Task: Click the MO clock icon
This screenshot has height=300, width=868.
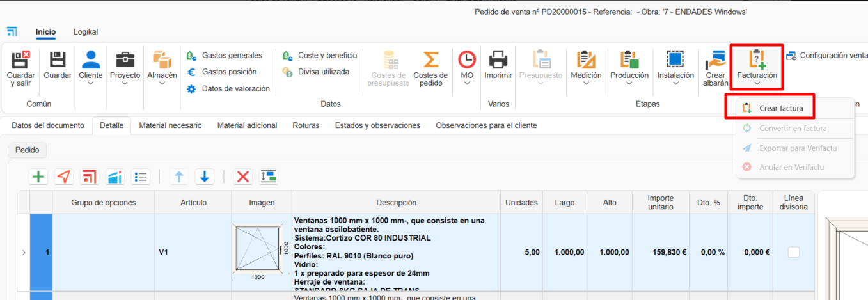Action: pyautogui.click(x=467, y=59)
